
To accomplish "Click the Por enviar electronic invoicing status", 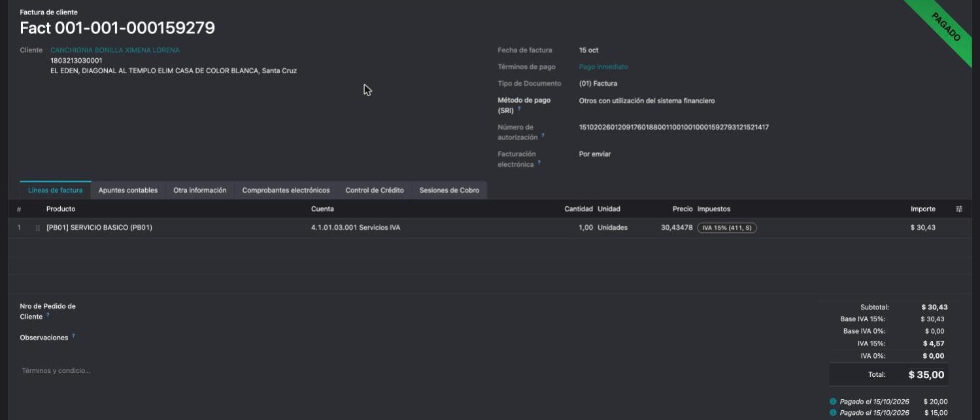I will (595, 154).
